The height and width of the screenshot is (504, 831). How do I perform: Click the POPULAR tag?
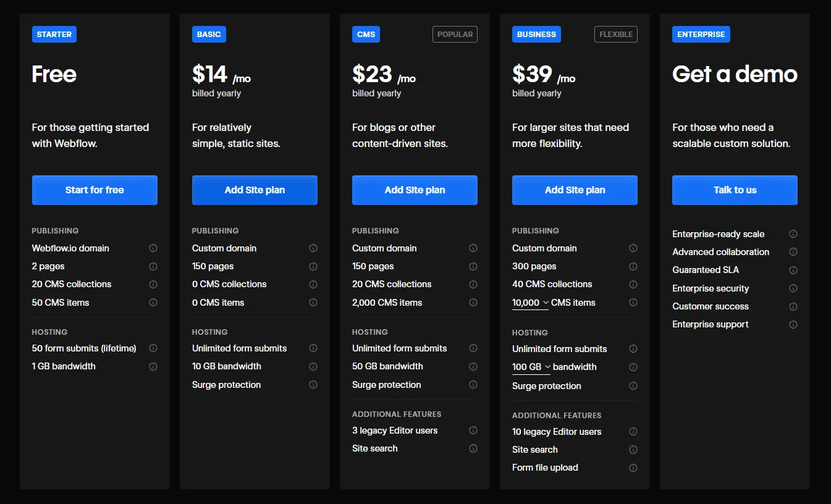point(455,35)
